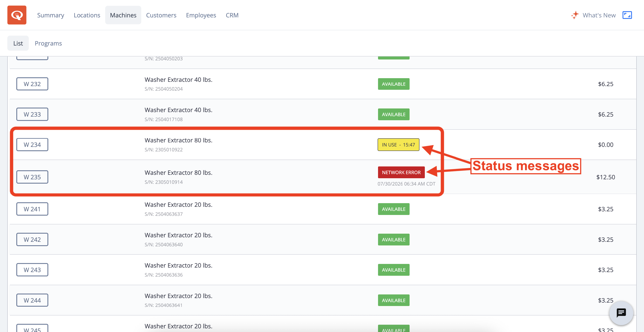This screenshot has height=332, width=644.
Task: Click the 07/30/2026 06:34 AM CDT timestamp
Action: [407, 184]
